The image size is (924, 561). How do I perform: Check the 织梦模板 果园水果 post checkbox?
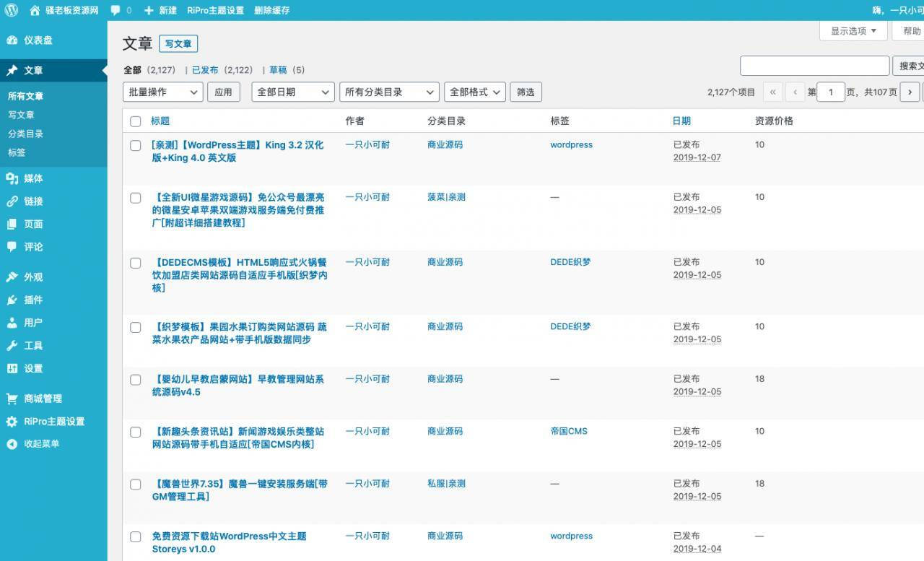tap(136, 327)
